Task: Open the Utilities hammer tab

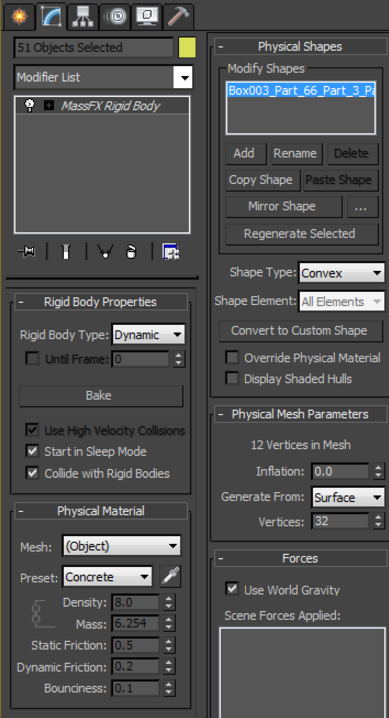Action: click(178, 16)
